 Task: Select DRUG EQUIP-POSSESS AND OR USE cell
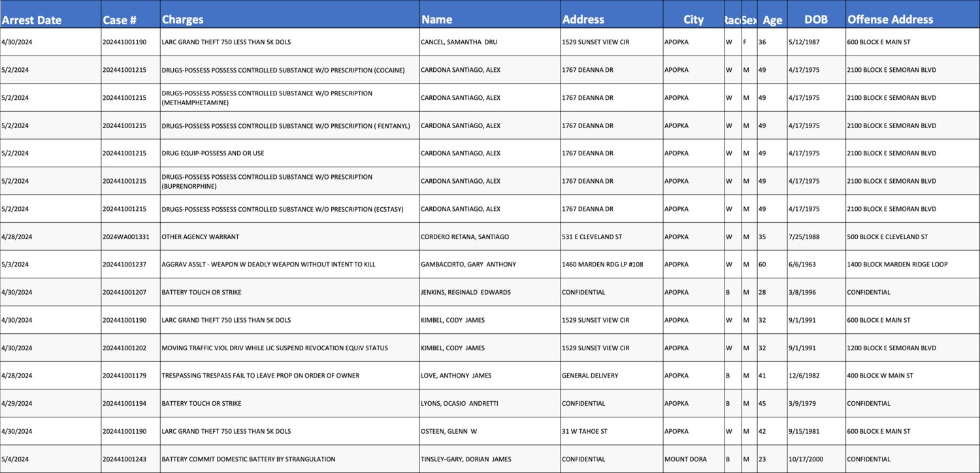289,153
